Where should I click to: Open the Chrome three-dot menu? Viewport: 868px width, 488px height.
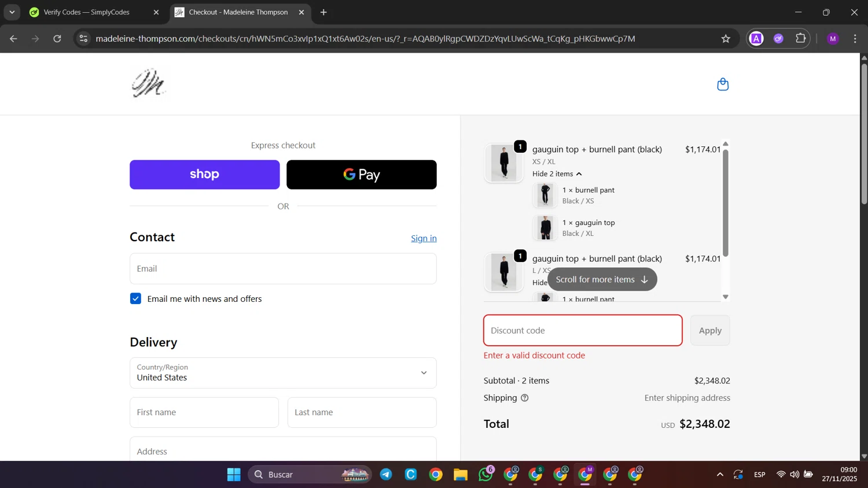click(855, 39)
